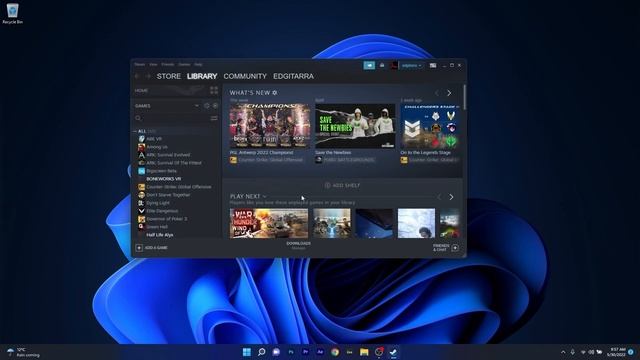Open the blue announcements button in title bar
This screenshot has width=640, height=360.
tap(369, 65)
